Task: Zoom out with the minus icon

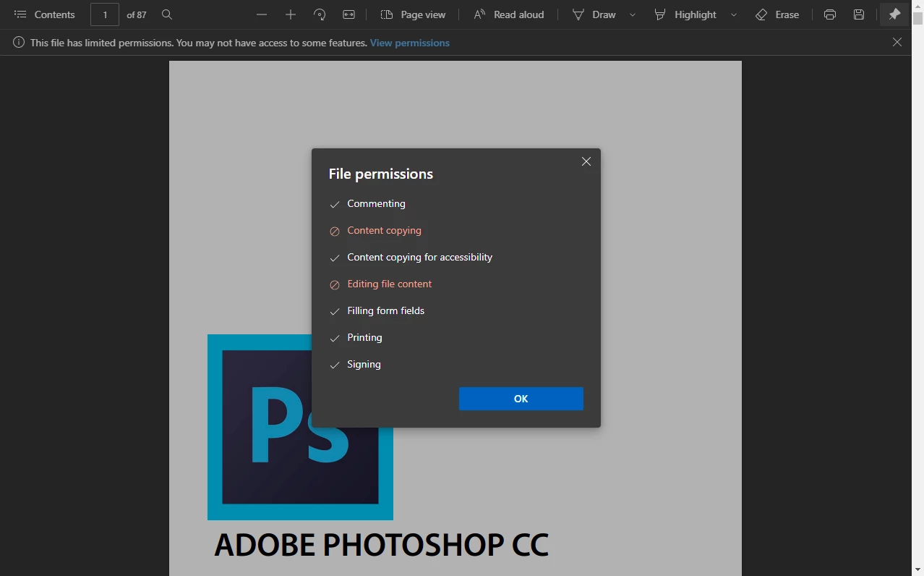Action: point(262,14)
